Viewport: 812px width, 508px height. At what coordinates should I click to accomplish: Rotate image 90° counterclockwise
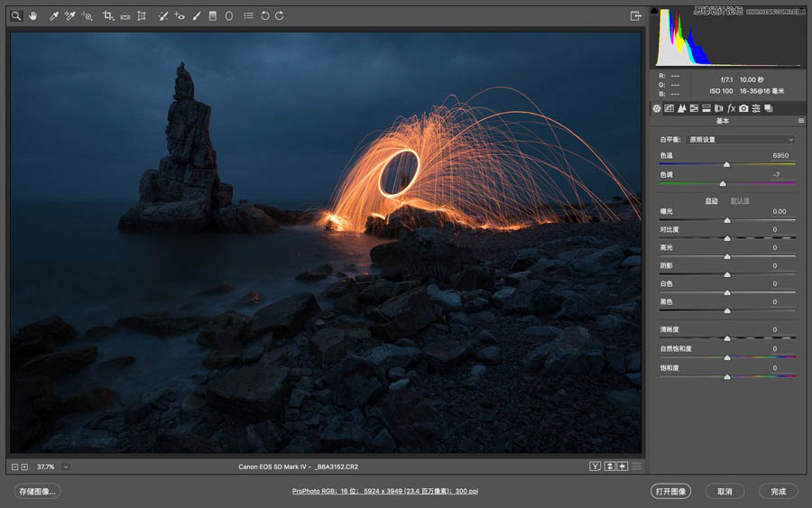click(x=264, y=15)
